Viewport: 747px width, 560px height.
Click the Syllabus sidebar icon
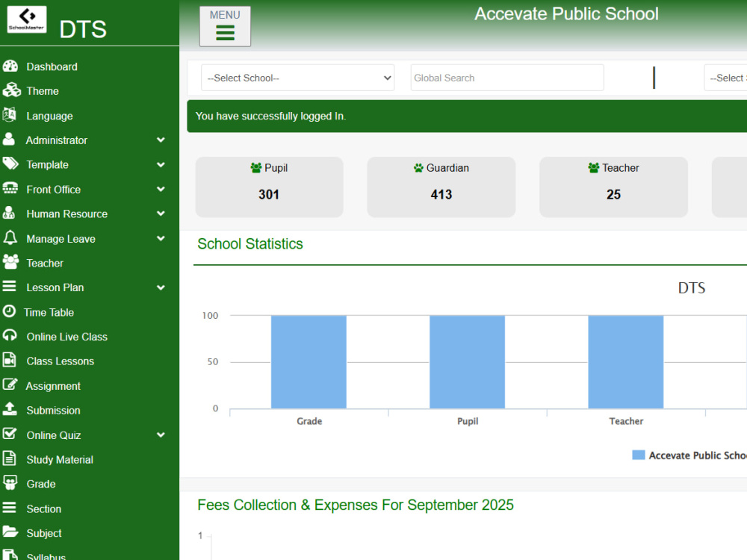click(x=10, y=556)
